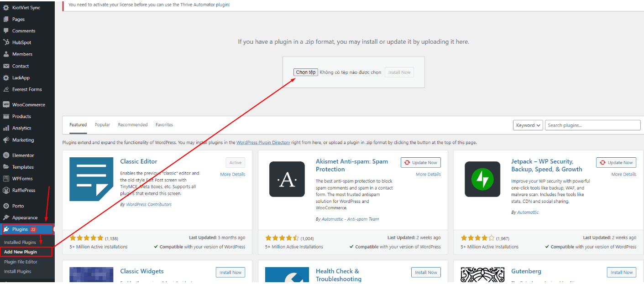The image size is (644, 284).
Task: Select the Analytics bar chart icon
Action: pos(6,128)
